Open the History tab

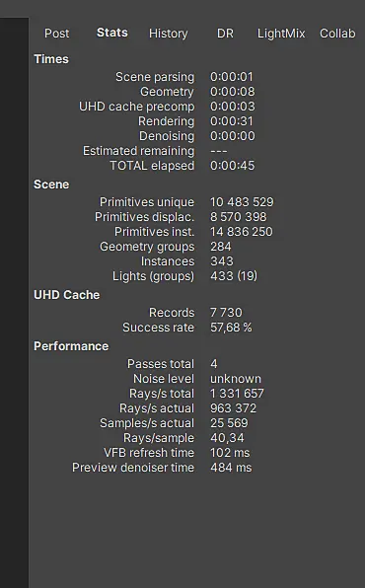(168, 34)
